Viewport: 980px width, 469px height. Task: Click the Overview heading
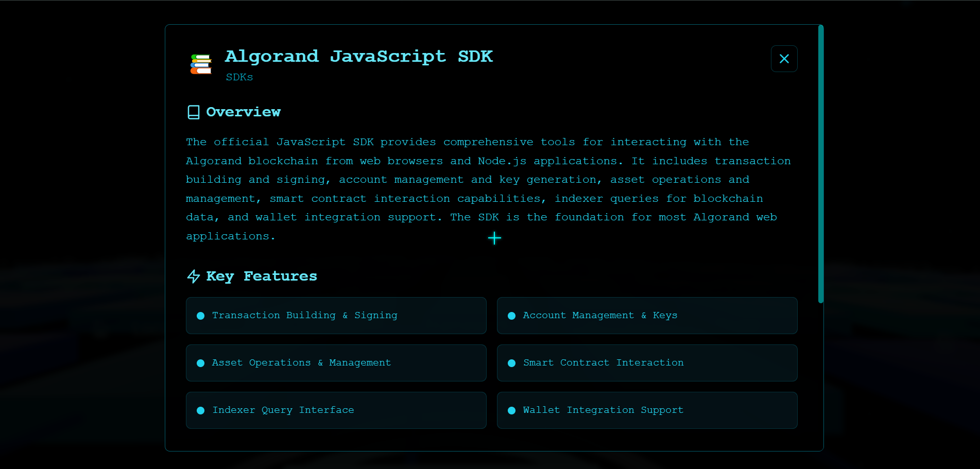[x=244, y=112]
